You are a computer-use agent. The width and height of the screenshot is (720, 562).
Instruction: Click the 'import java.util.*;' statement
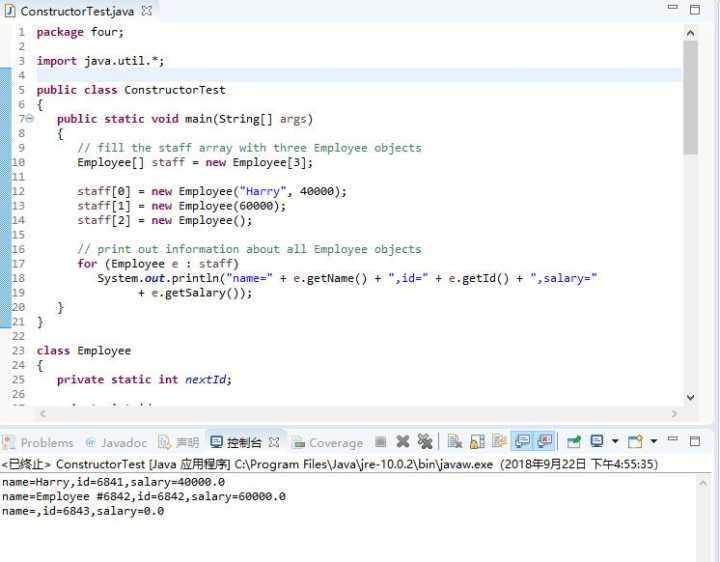100,61
